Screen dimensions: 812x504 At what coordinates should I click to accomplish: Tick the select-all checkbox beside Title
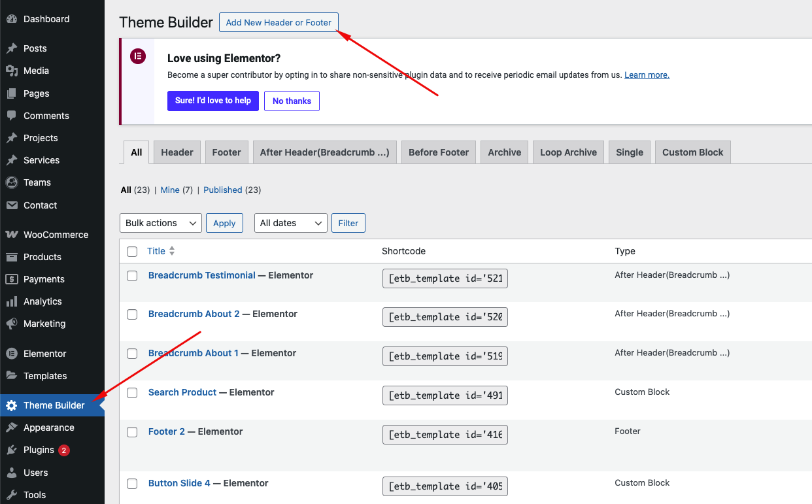[132, 252]
